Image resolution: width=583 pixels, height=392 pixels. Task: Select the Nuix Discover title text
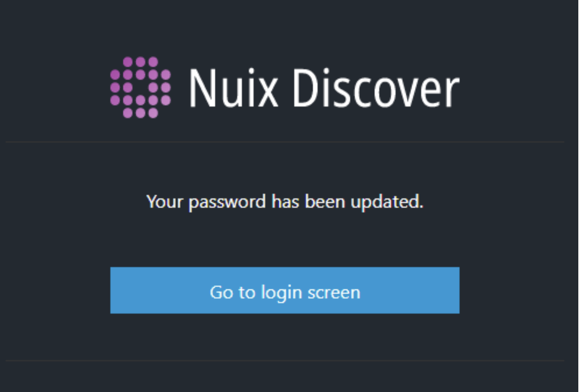click(324, 88)
